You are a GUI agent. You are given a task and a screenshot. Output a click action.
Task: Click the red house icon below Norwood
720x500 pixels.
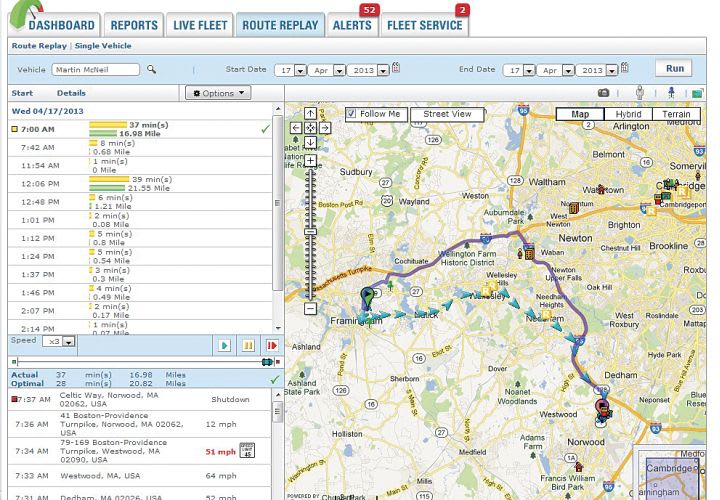tap(579, 467)
